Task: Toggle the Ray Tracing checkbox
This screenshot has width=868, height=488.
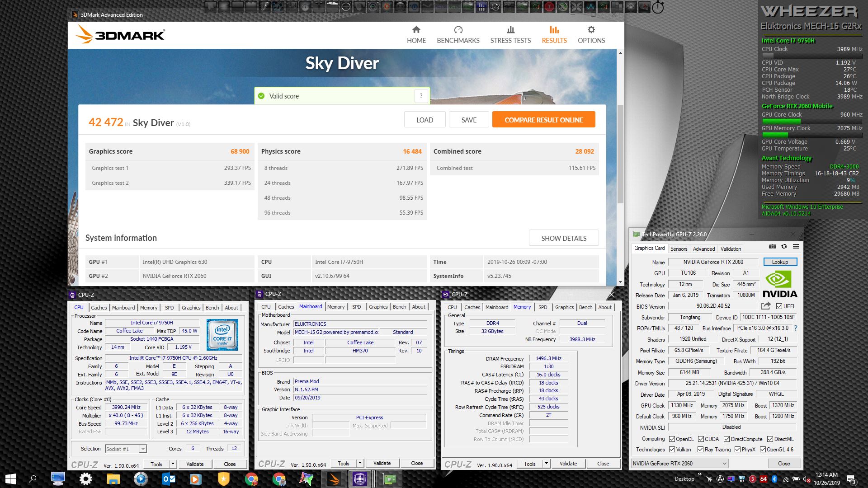Action: pyautogui.click(x=700, y=449)
